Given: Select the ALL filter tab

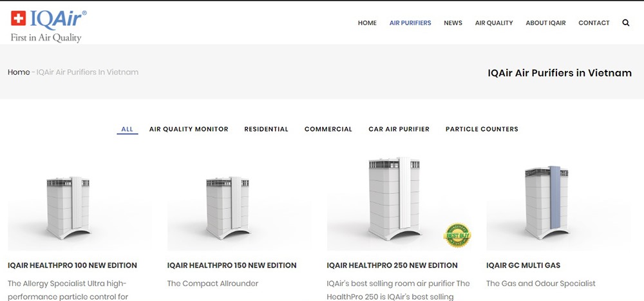Looking at the screenshot, I should pyautogui.click(x=128, y=129).
